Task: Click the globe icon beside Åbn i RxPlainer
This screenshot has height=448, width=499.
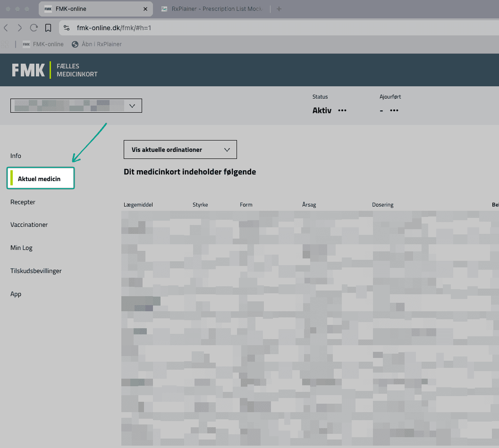Action: point(75,44)
